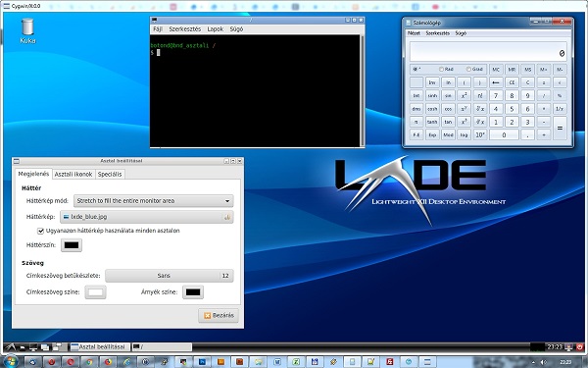Click the iconify all windows icon in LXDE panel
Image resolution: width=588 pixels, height=368 pixels.
click(x=45, y=347)
